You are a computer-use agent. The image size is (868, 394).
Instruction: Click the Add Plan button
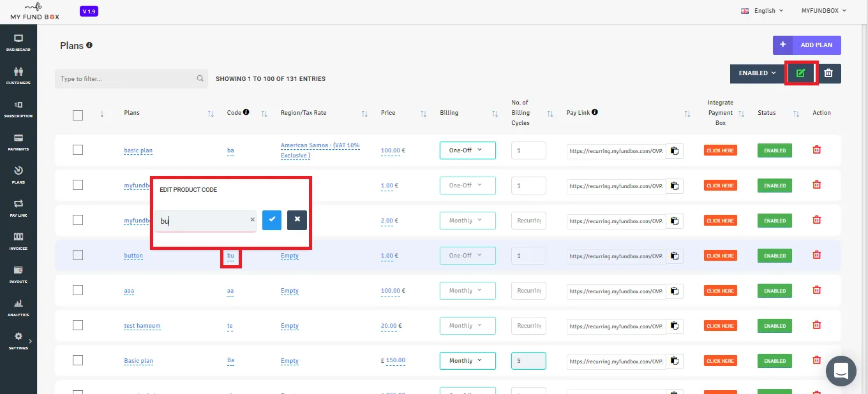coord(807,45)
